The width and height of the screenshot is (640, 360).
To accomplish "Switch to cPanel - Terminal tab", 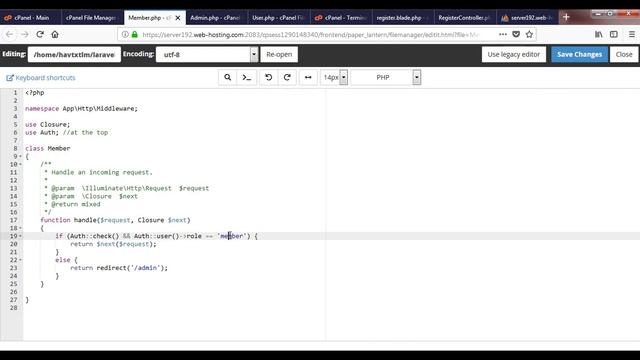I will click(341, 18).
